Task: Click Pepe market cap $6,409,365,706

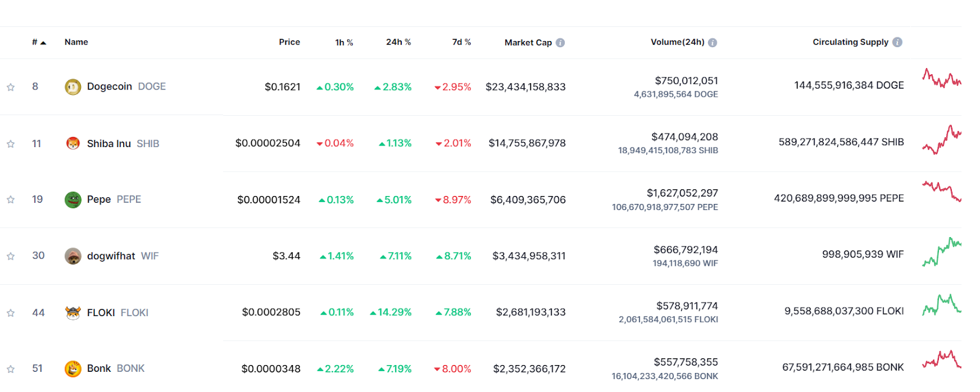Action: click(528, 200)
